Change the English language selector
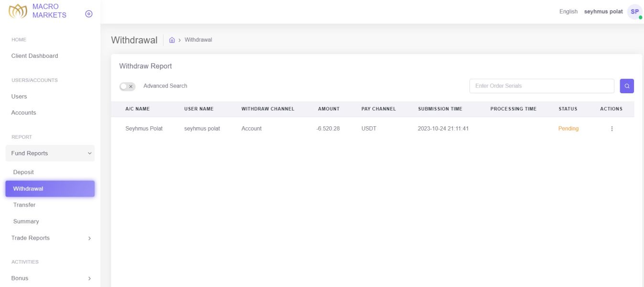The image size is (644, 287). point(568,11)
